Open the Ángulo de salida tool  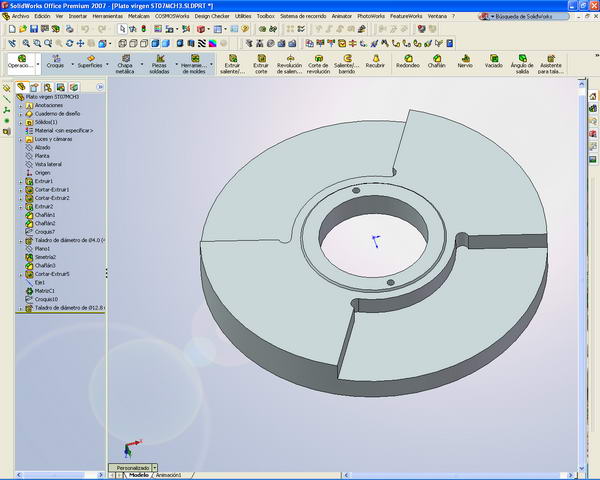pos(521,61)
